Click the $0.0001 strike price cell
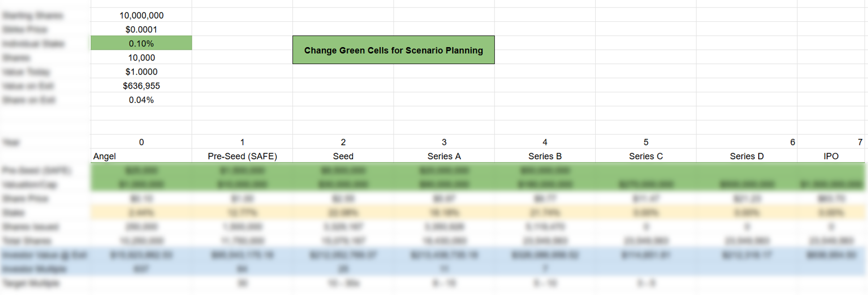This screenshot has width=868, height=295. [141, 30]
